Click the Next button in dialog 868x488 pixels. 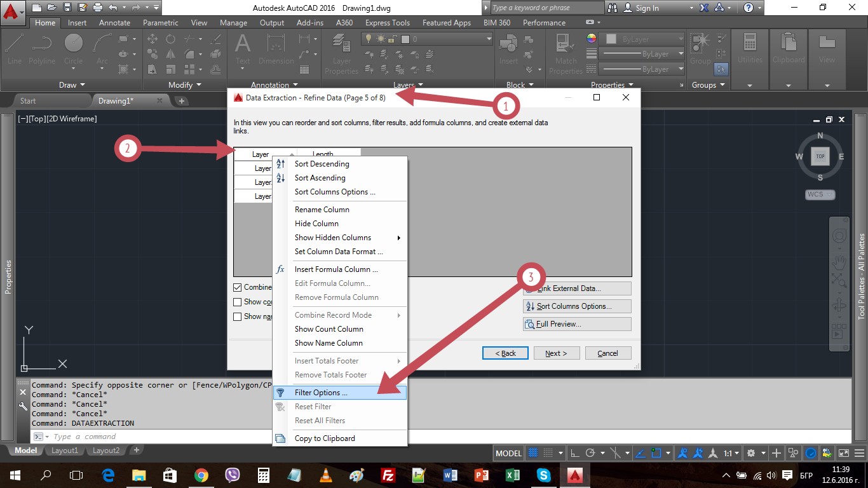point(556,353)
